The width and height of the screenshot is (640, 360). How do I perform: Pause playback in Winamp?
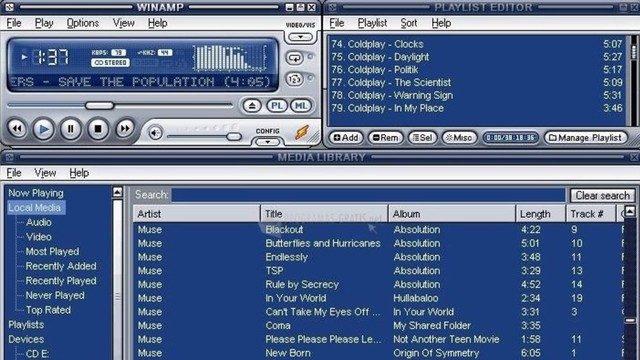71,129
